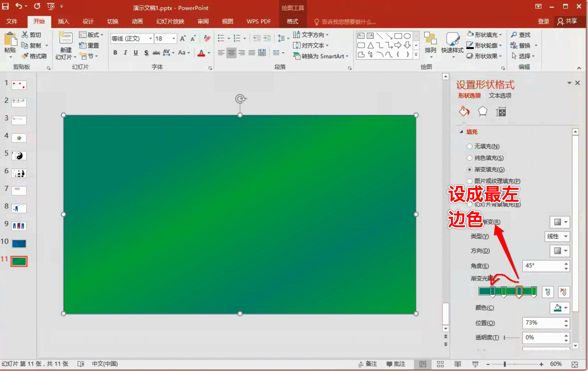Image resolution: width=588 pixels, height=371 pixels.
Task: Align text to the left
Action: [221, 53]
